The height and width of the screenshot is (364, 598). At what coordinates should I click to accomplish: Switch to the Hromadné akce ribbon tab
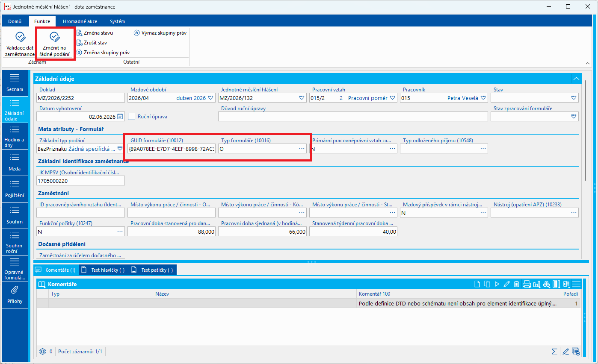click(x=80, y=21)
